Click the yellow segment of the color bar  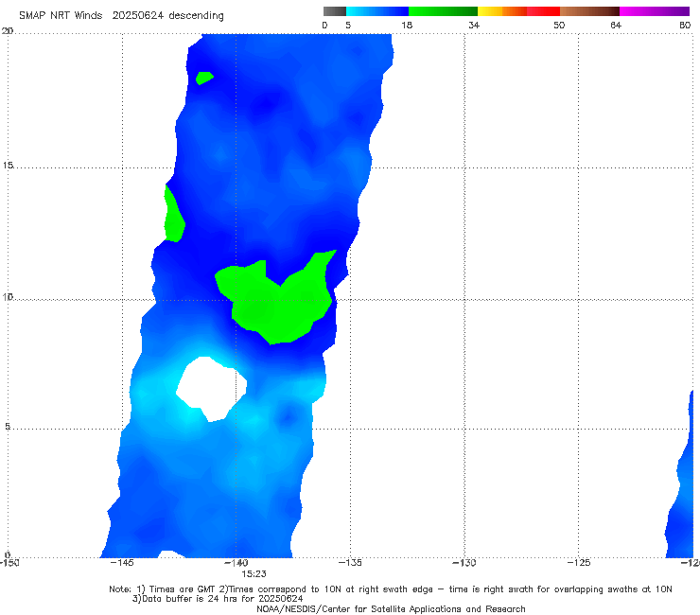[x=490, y=11]
